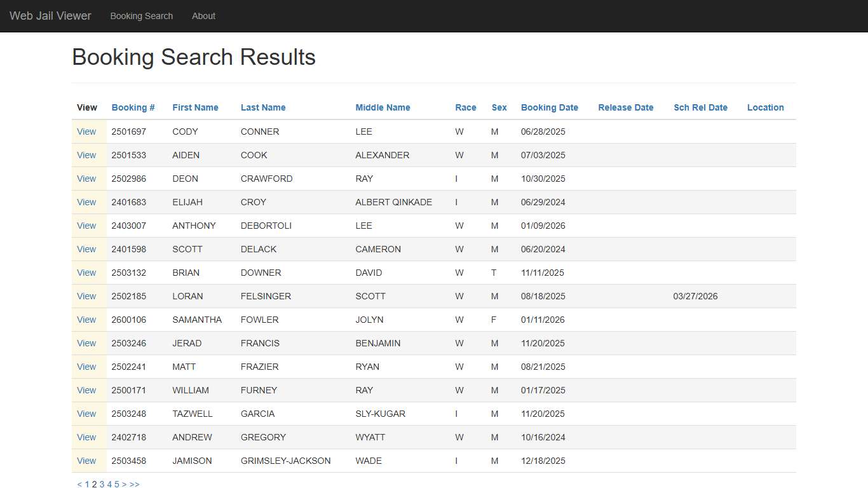
Task: Open the record for JAMISON GRIMSLEY-JACKSON
Action: [x=86, y=461]
